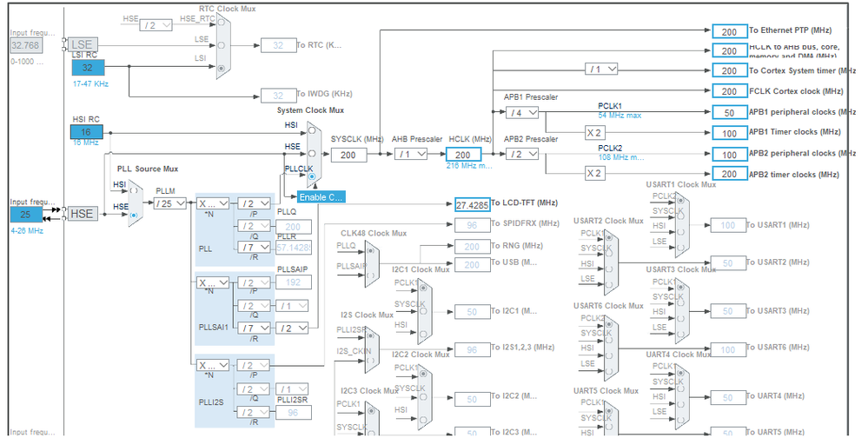The image size is (868, 438).
Task: Choose HSE in the PLL Source Mux
Action: (x=134, y=215)
